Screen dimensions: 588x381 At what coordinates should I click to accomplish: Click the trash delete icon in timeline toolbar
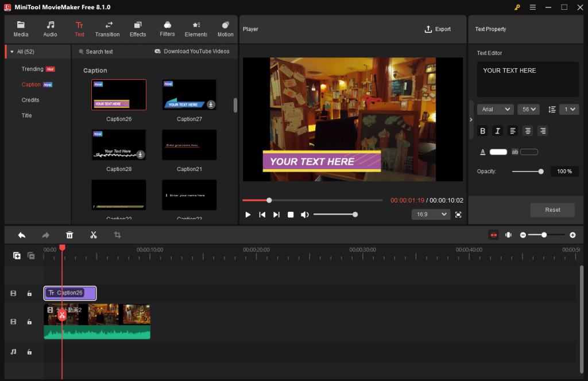point(69,235)
